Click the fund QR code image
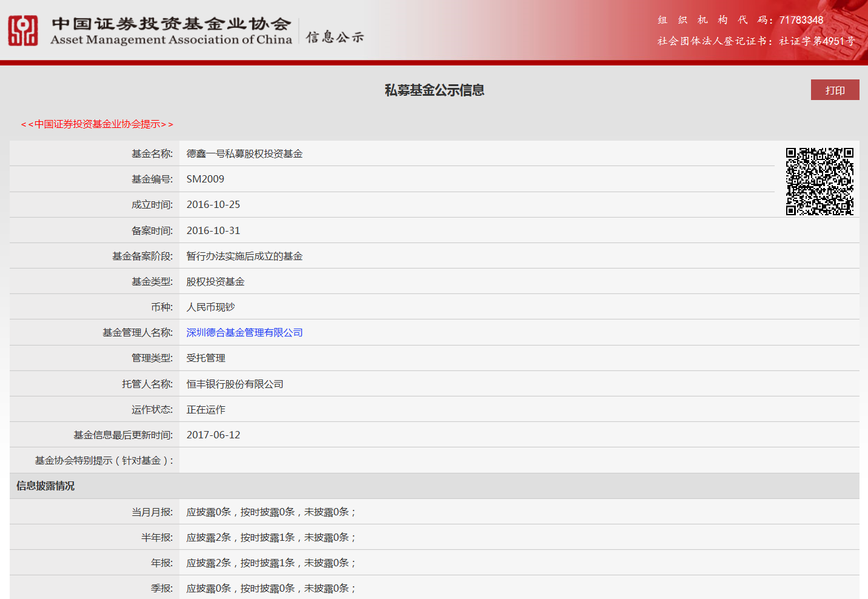The image size is (868, 599). point(820,181)
